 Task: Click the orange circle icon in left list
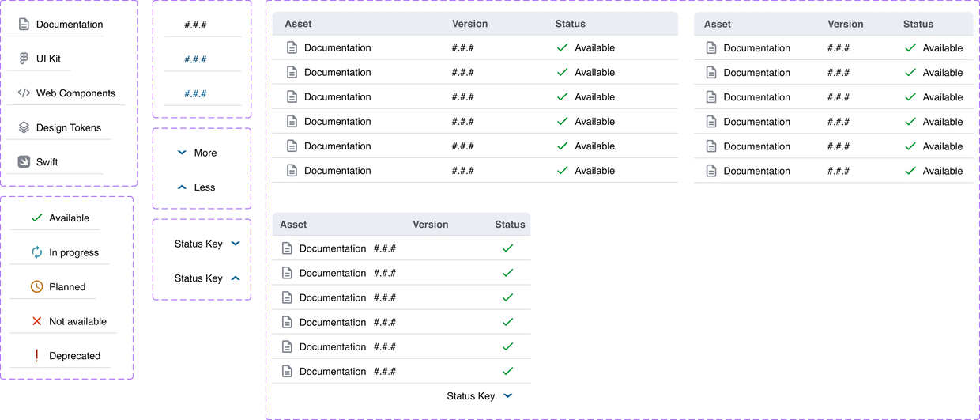36,286
